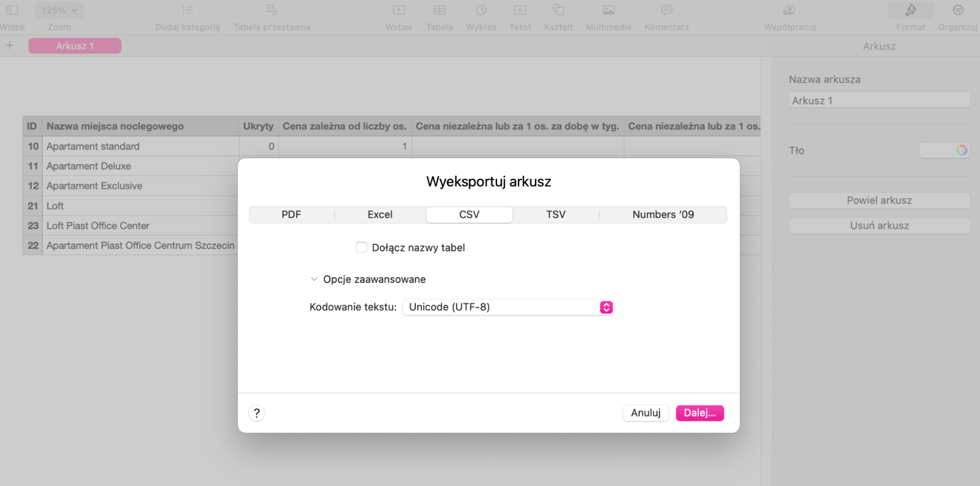The width and height of the screenshot is (980, 486).
Task: Open the Współpracuj collaborate icon
Action: [x=789, y=10]
